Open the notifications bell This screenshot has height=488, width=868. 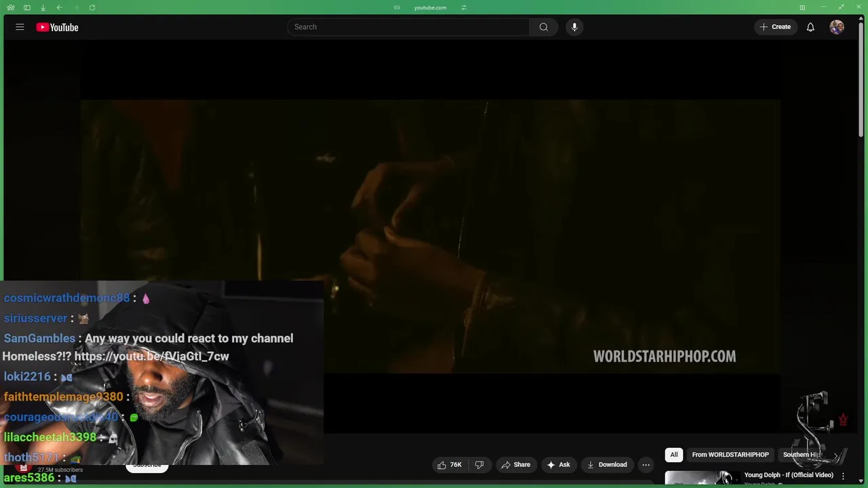[810, 27]
